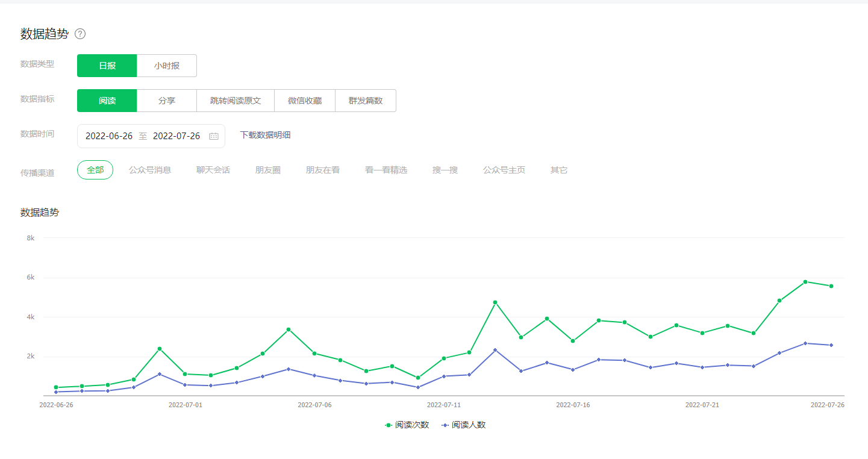Click the last green data point on 2022-07-26
This screenshot has height=459, width=868.
(831, 286)
